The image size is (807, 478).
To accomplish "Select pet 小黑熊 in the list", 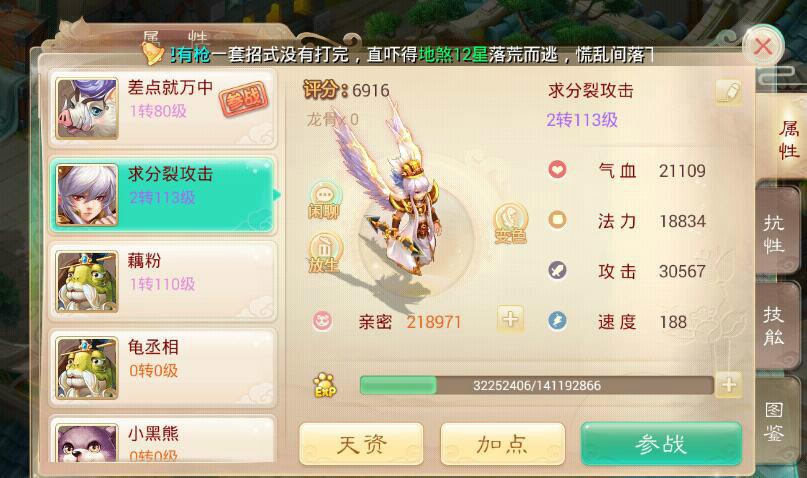I will point(163,440).
